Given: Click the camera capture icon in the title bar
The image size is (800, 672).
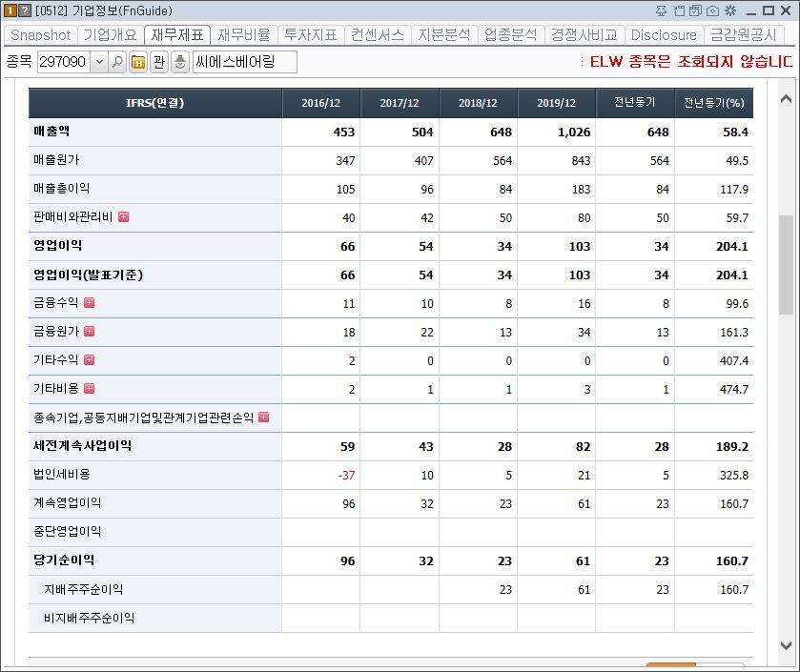Looking at the screenshot, I should click(x=711, y=10).
